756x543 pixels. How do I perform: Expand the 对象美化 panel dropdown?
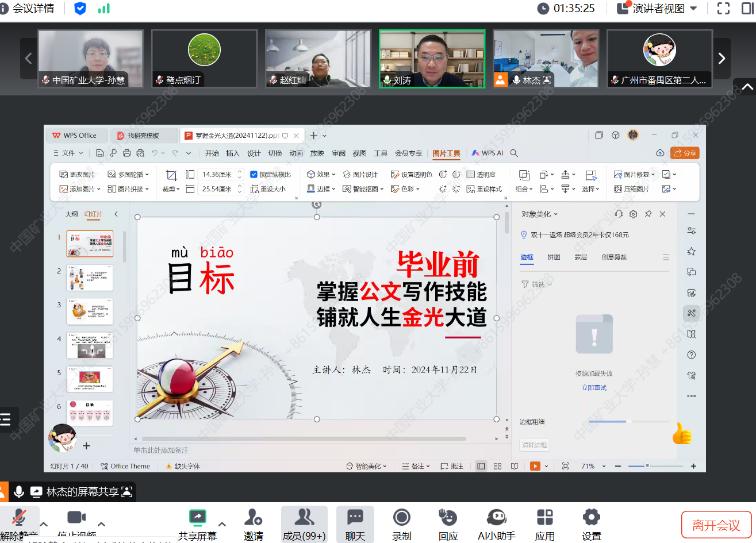(539, 214)
